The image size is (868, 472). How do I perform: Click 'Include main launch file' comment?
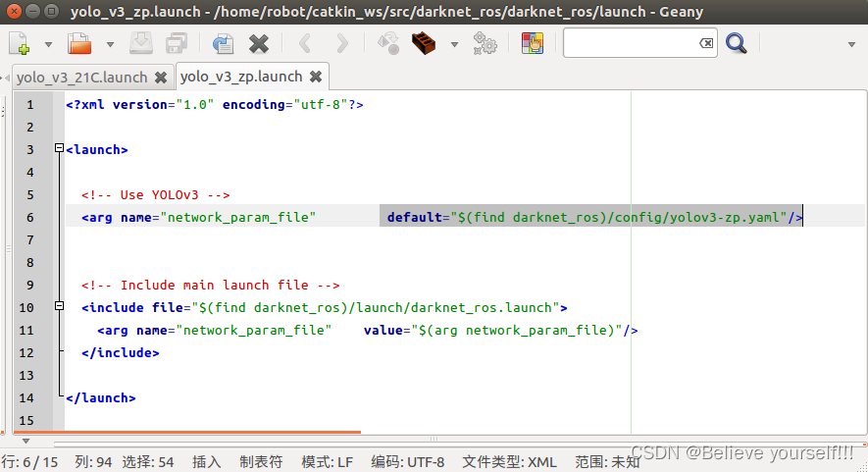tap(210, 286)
